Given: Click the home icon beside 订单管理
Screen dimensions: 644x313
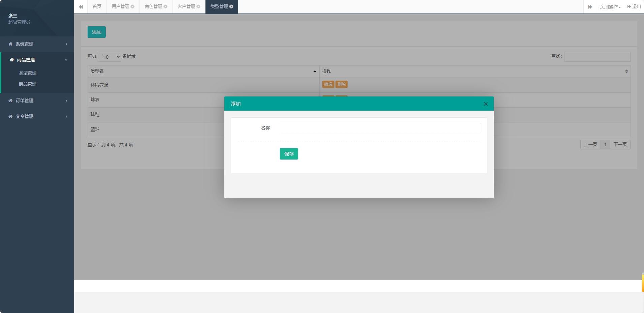Looking at the screenshot, I should tap(10, 101).
